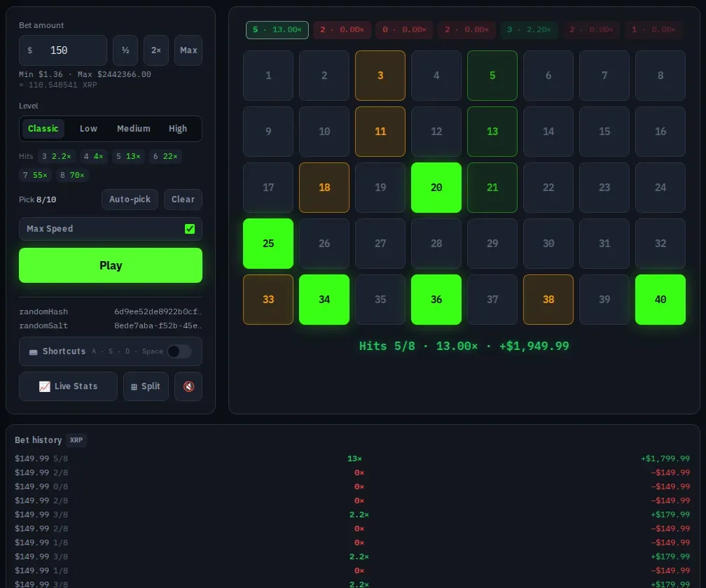
Task: Set the bet to Max
Action: click(x=188, y=50)
